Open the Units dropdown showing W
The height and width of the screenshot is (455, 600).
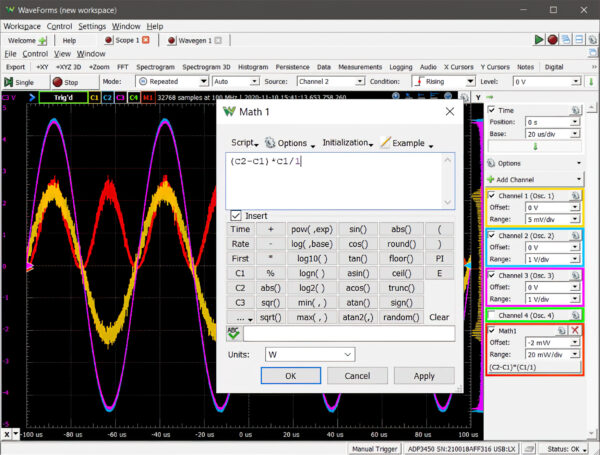(x=309, y=354)
